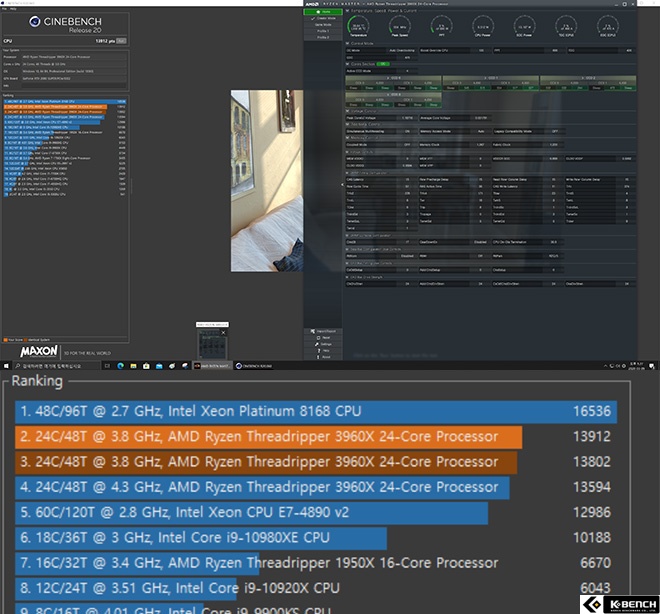Click the Ryzen Master taskbar preview thumbnail
660x614 pixels.
point(212,344)
